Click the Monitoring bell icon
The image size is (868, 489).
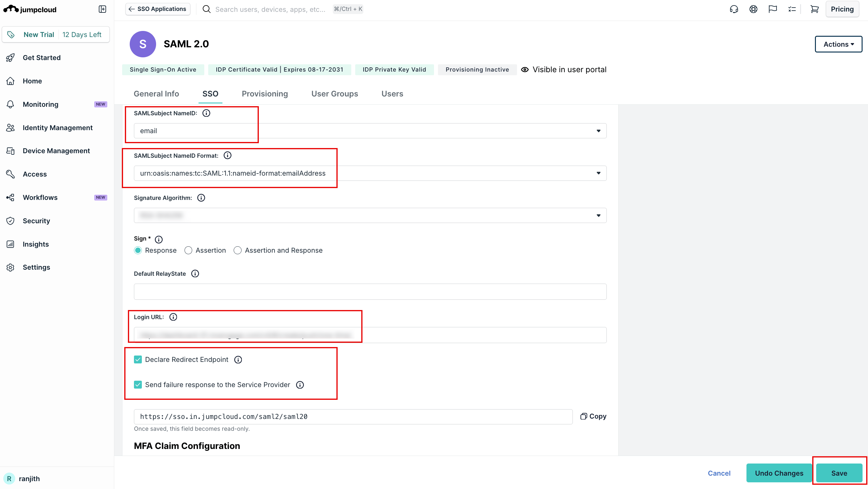(10, 104)
